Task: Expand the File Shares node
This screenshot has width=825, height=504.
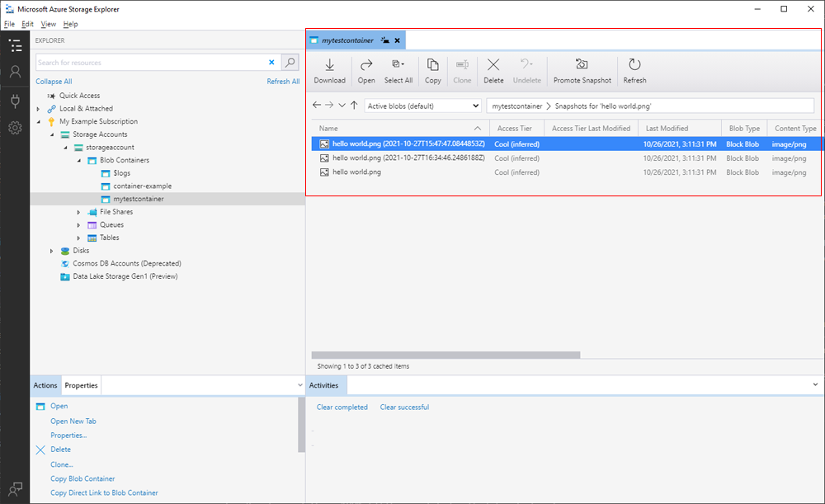Action: (79, 212)
